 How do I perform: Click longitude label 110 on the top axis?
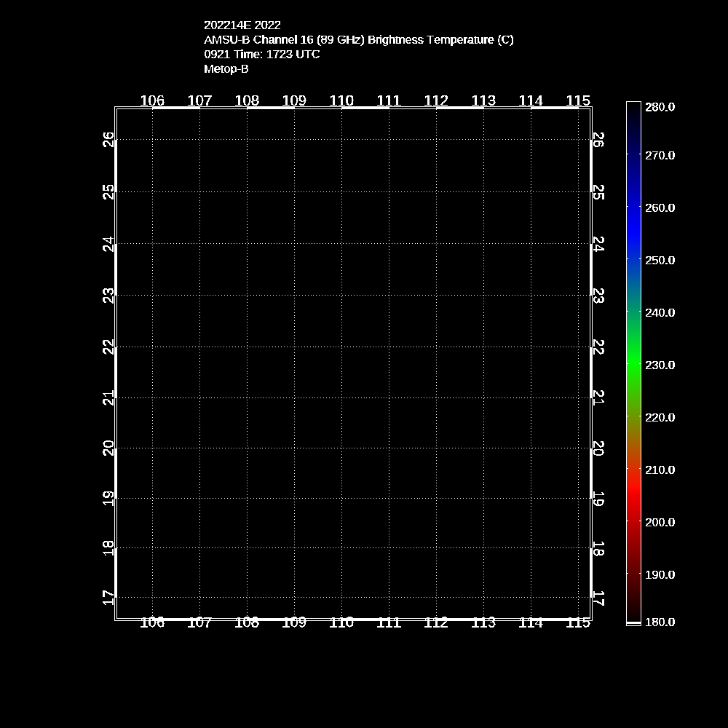click(x=341, y=100)
